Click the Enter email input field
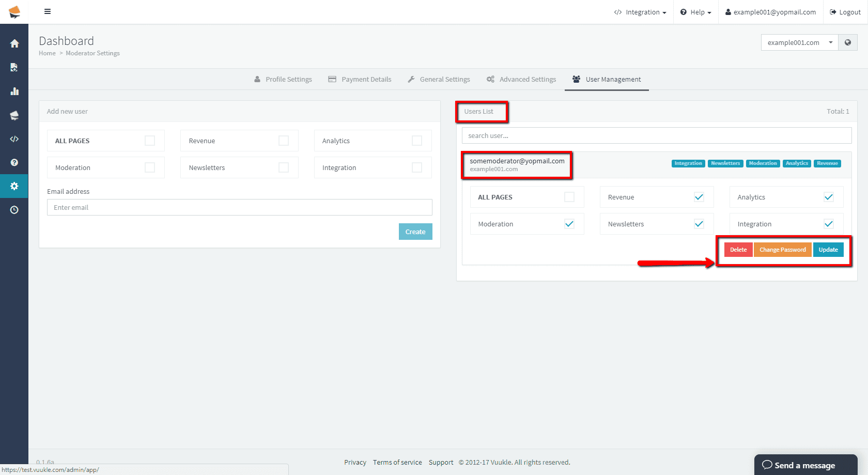This screenshot has width=868, height=475. point(239,207)
